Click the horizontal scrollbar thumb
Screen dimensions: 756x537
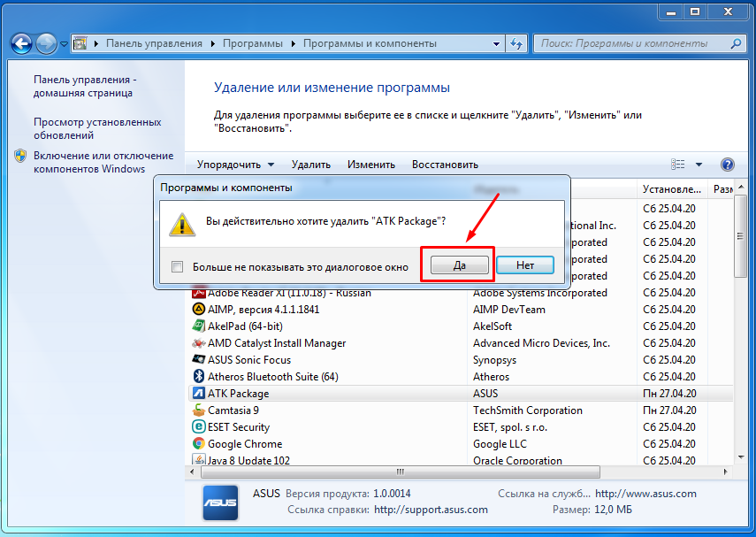point(401,472)
